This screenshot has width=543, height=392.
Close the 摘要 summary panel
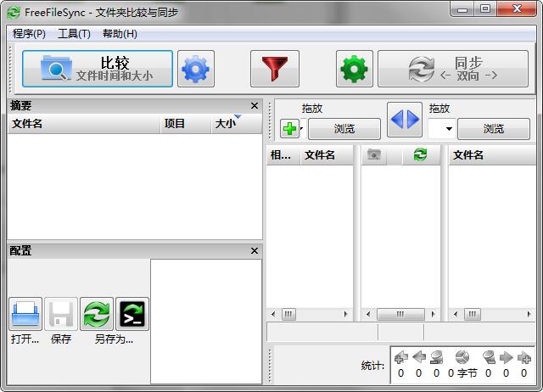point(255,105)
